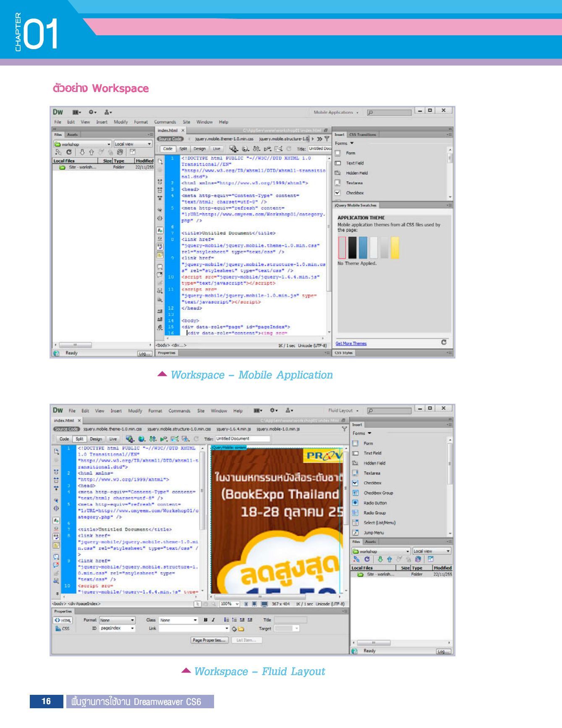Click the Log button in the Mobile Applications window's Files panel
Image resolution: width=562 pixels, height=728 pixels.
coord(144,354)
